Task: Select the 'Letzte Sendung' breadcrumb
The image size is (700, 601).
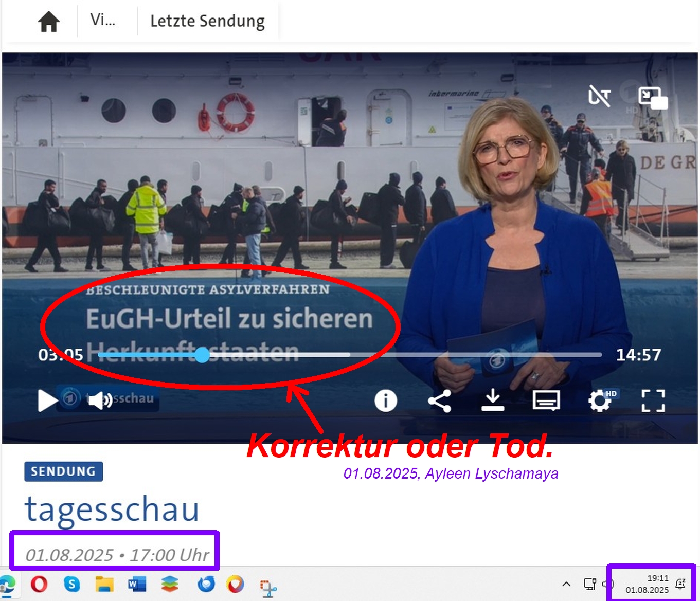Action: (x=207, y=21)
